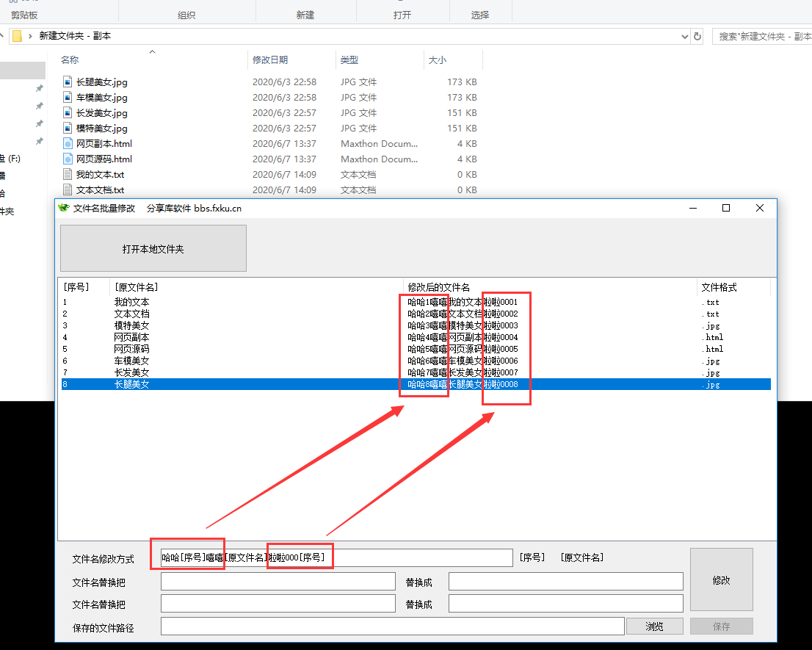Screen dimensions: 812x650
Task: Click the sort arrow above the 名称 column
Action: tap(153, 52)
